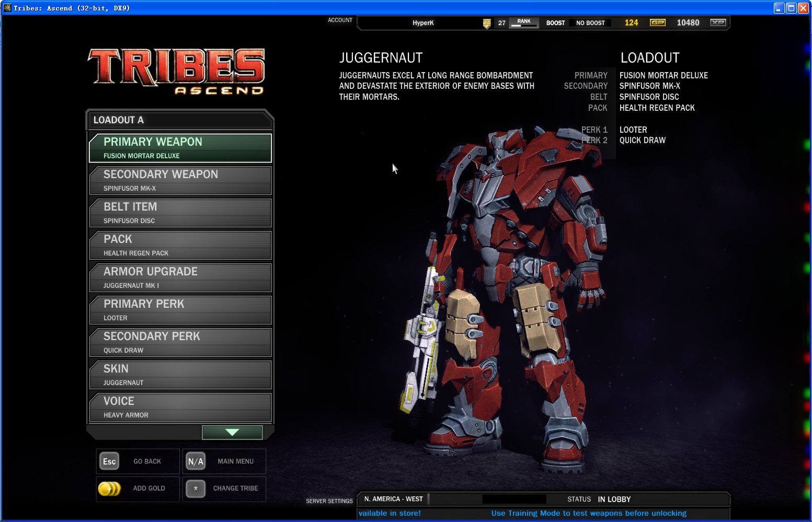Click Spinfusor MK-X in loadout summary
The width and height of the screenshot is (812, 522).
pyautogui.click(x=650, y=86)
